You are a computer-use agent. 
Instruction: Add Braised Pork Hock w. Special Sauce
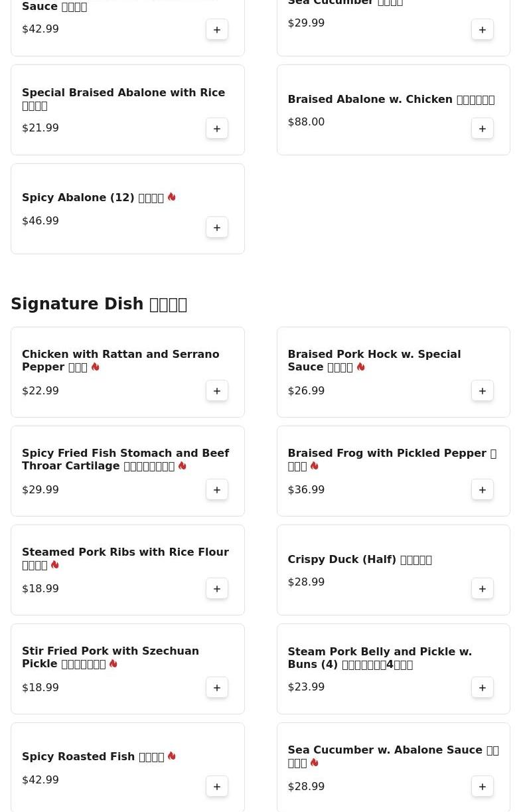point(483,391)
